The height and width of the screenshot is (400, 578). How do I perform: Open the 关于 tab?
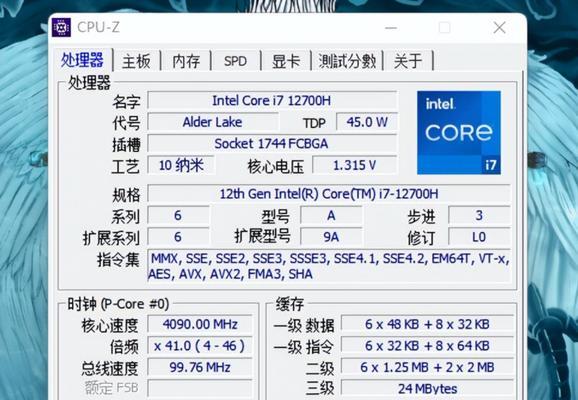[x=408, y=61]
